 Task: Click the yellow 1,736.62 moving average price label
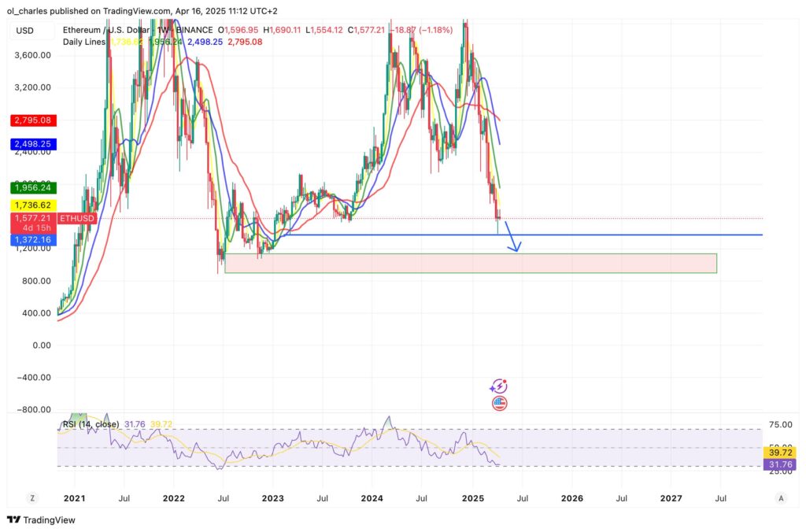point(32,204)
